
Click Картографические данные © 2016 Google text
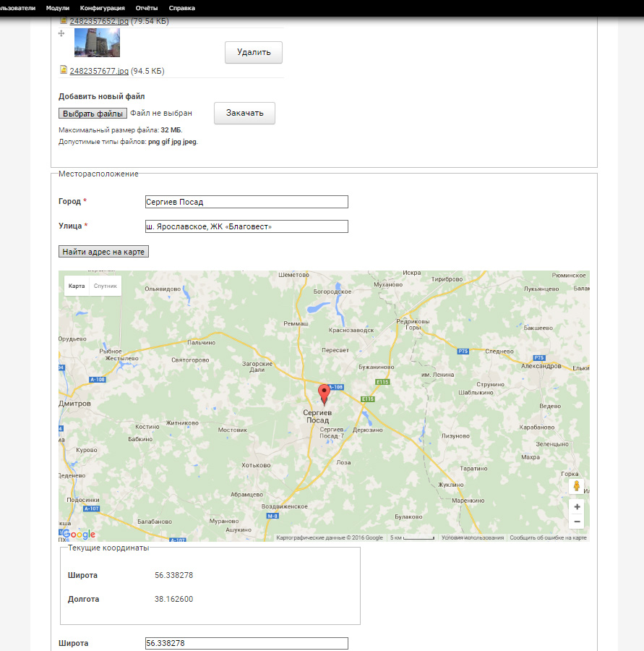[330, 537]
